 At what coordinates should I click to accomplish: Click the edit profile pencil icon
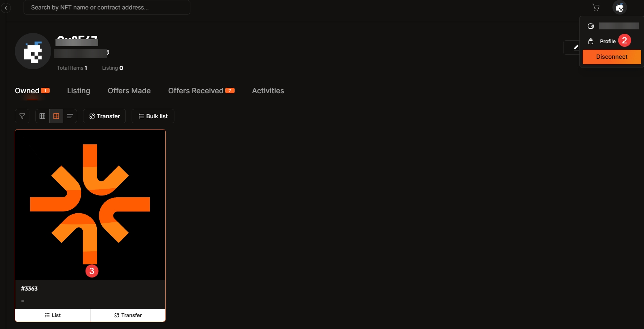[575, 48]
